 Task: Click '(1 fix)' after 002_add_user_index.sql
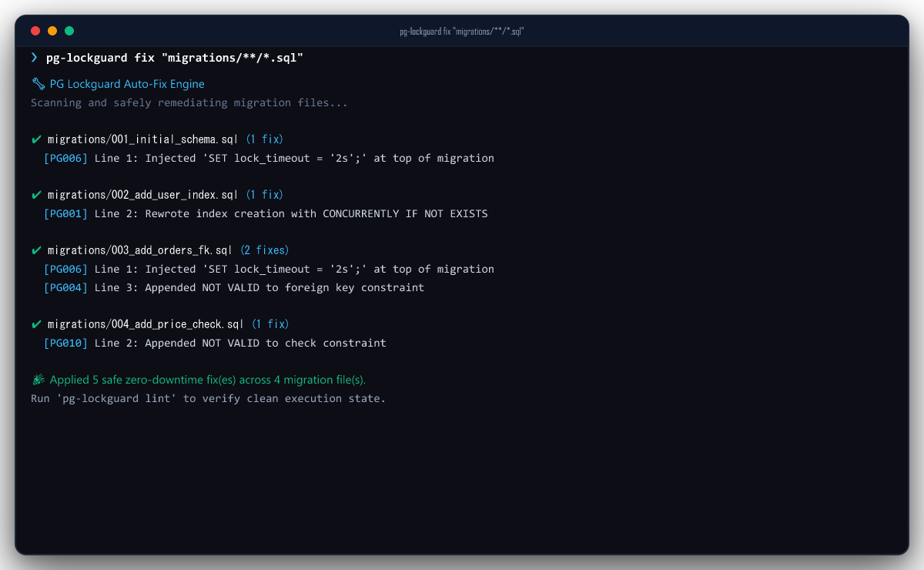[x=265, y=195]
